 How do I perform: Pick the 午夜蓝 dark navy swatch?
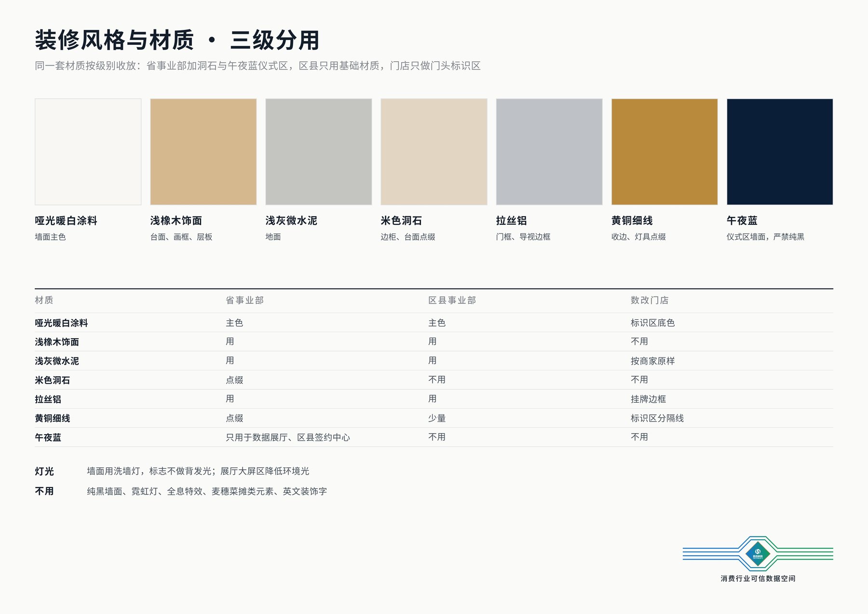[x=780, y=152]
